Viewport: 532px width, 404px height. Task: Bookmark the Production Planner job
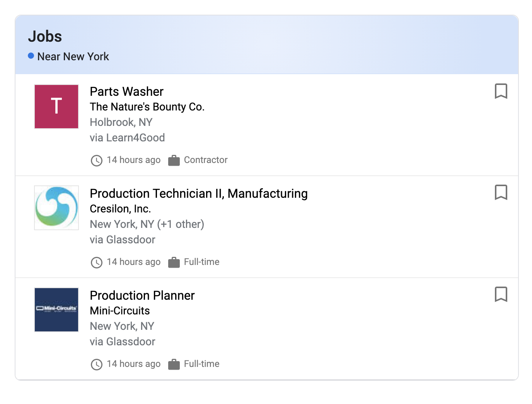point(501,294)
